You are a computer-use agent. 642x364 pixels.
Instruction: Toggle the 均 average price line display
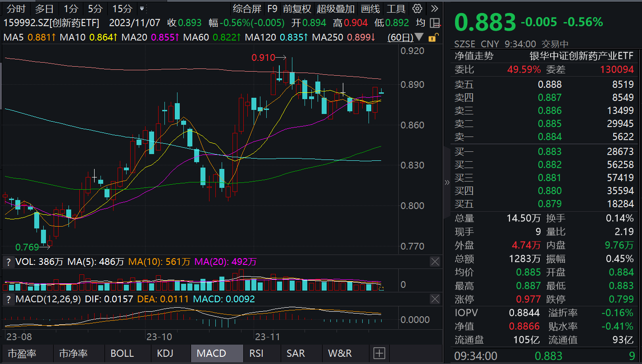(x=420, y=23)
